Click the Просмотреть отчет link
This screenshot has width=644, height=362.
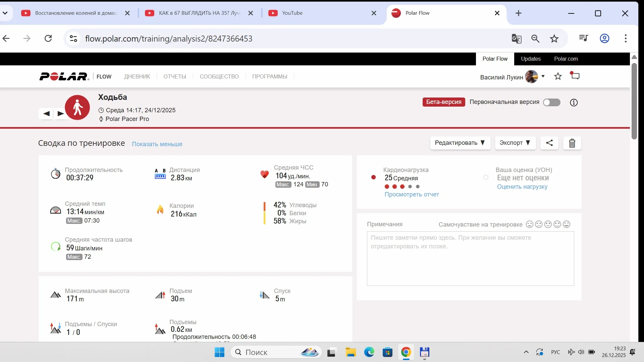[412, 194]
